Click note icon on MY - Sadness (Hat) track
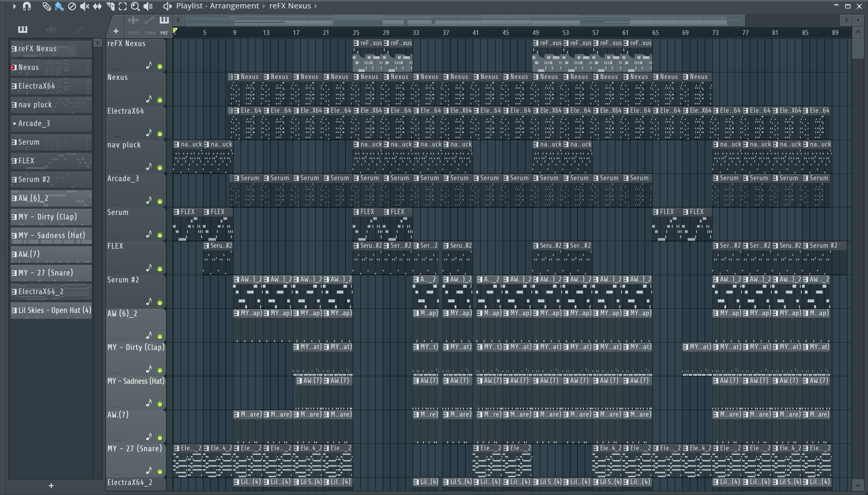Viewport: 868px width, 495px height. coord(149,402)
